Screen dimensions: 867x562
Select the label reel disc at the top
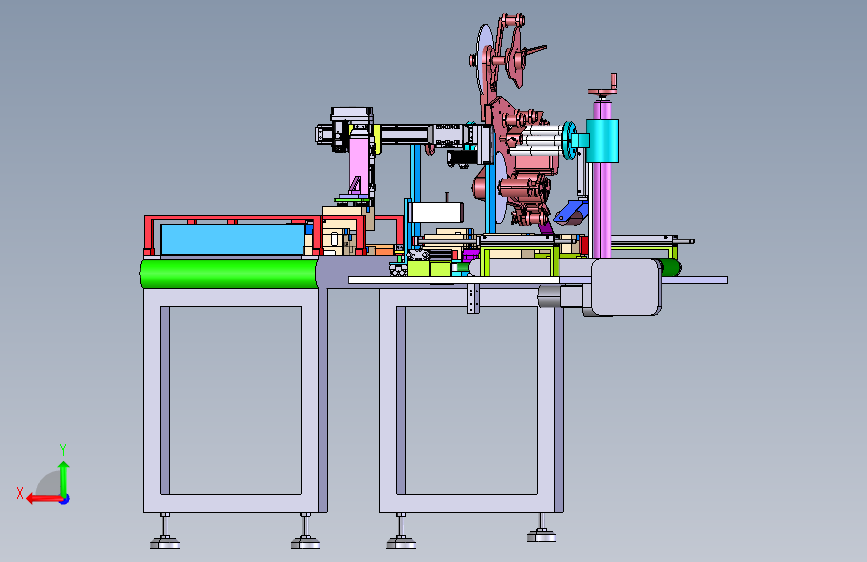[485, 61]
